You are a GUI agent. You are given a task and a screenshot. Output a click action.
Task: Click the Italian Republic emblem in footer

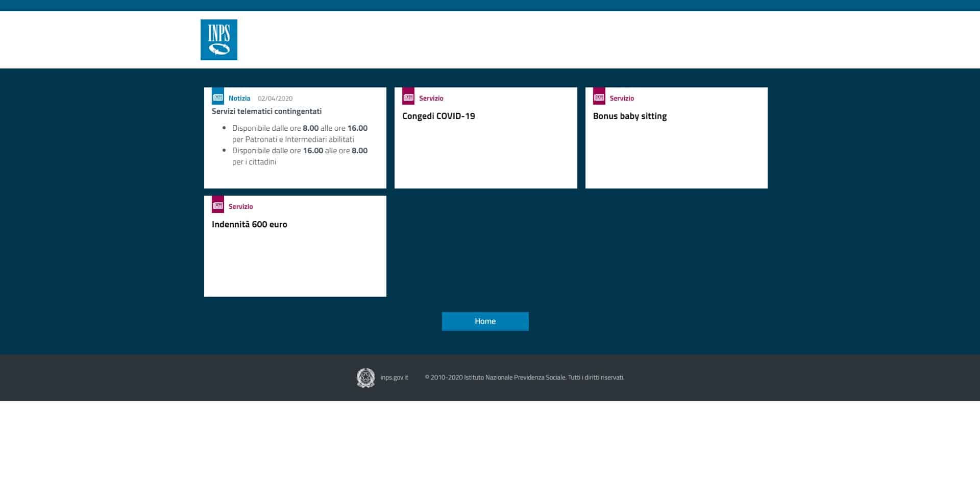(x=365, y=378)
